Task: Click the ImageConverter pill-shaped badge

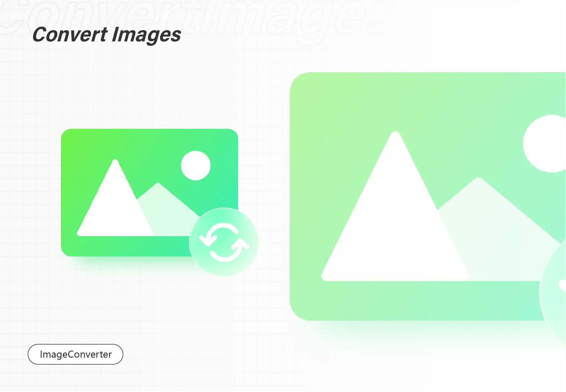Action: tap(76, 354)
